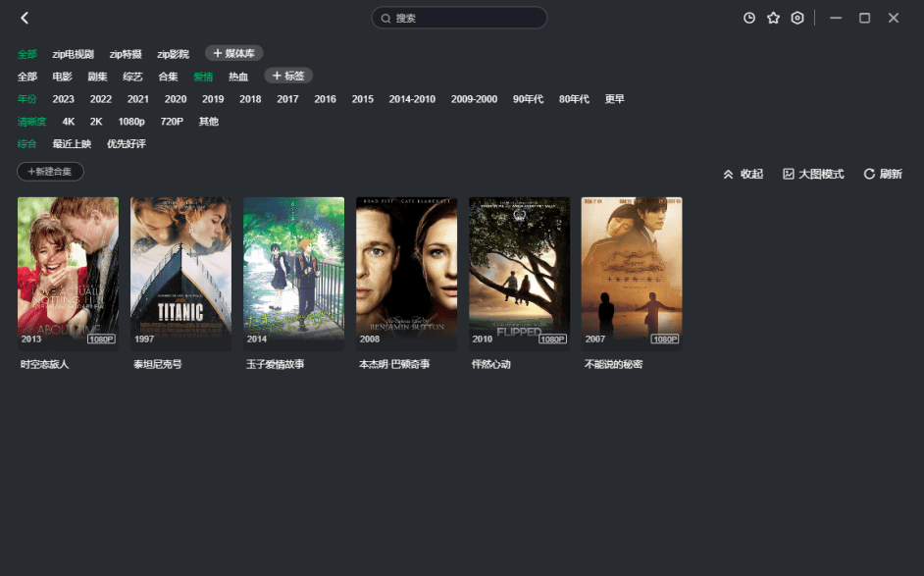Viewport: 924px width, 576px height.
Task: Focus the 搜索 search field
Action: 459,19
